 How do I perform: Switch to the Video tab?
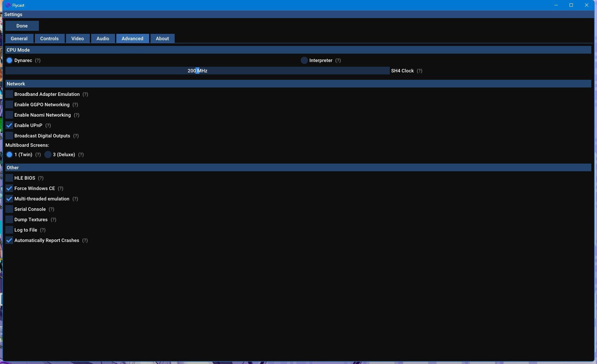[x=77, y=39]
